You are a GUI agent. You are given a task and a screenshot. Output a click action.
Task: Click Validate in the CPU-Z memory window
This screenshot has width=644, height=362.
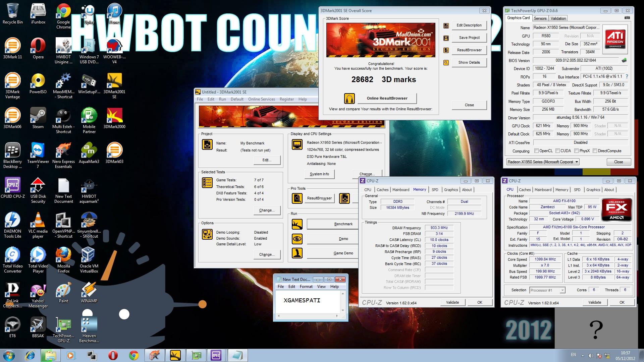click(452, 302)
